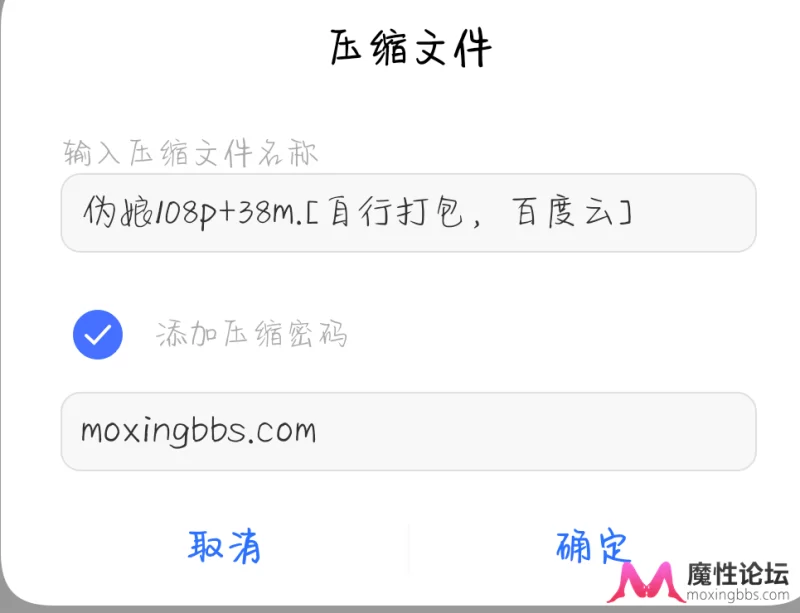
Task: Open the small moxingbbs.com watermark link
Action: [738, 595]
